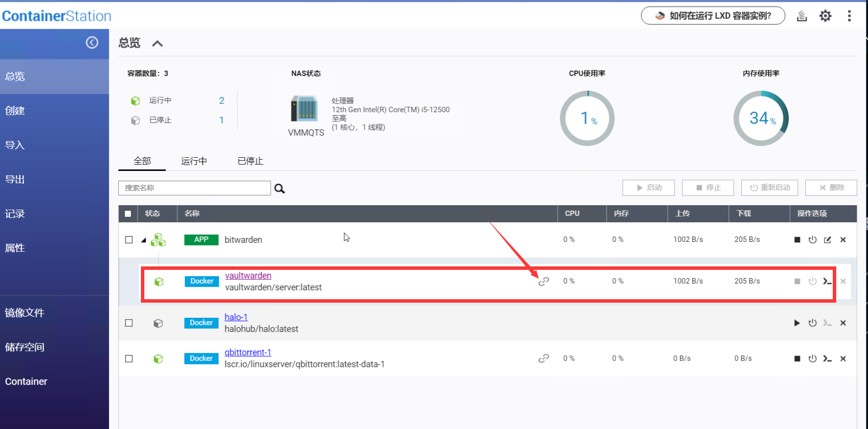868x429 pixels.
Task: Remove the bitwarden app
Action: pos(843,240)
